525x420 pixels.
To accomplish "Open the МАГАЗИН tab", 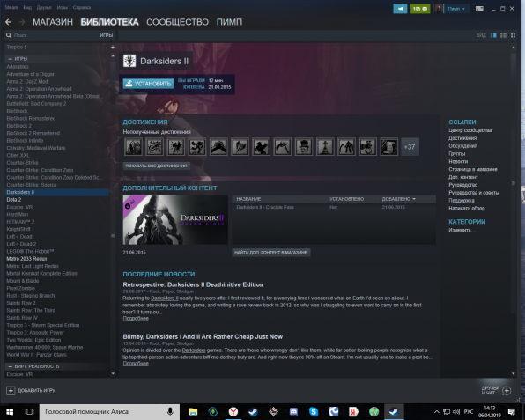I will coord(53,22).
